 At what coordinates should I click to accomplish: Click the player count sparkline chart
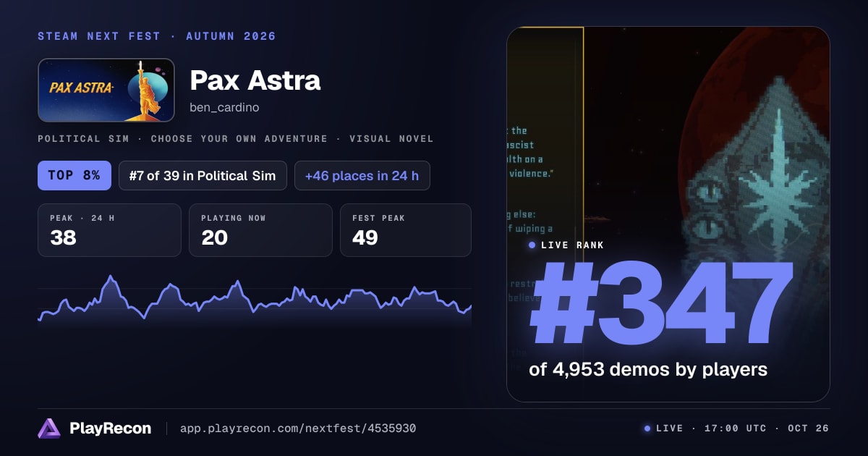point(255,300)
